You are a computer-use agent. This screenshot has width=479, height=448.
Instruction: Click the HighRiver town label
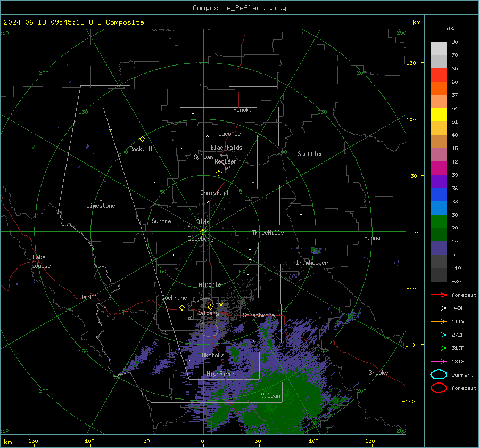pyautogui.click(x=221, y=374)
